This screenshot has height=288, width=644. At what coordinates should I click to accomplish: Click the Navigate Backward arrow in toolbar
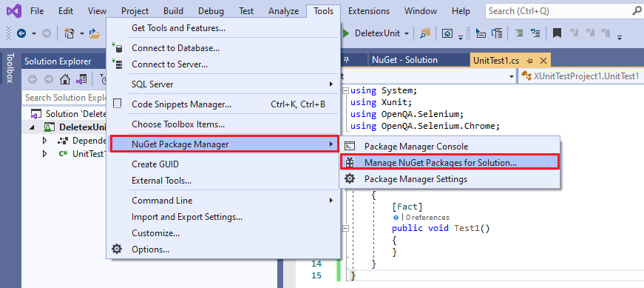21,33
